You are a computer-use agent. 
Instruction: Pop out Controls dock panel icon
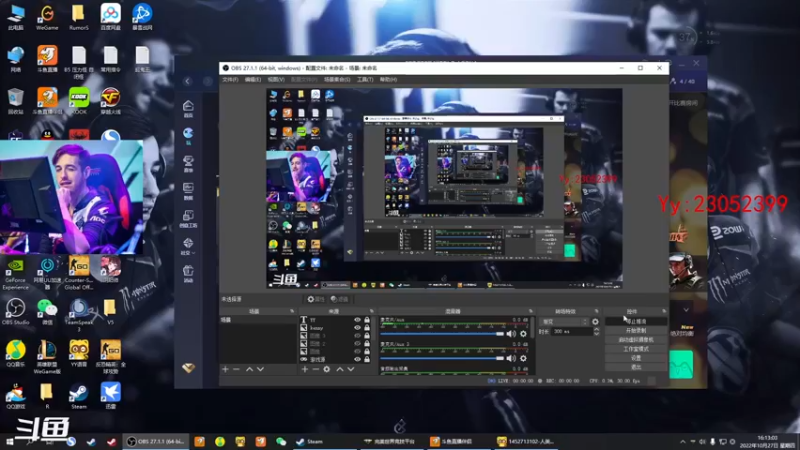click(x=664, y=311)
